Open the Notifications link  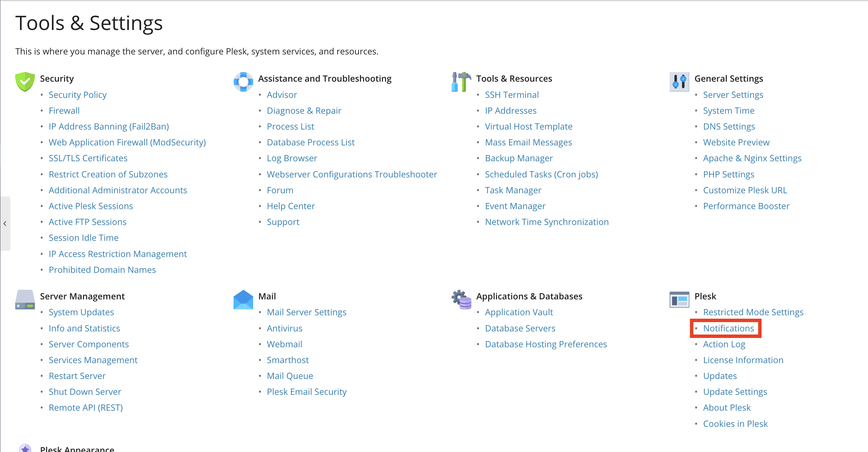[x=728, y=328]
